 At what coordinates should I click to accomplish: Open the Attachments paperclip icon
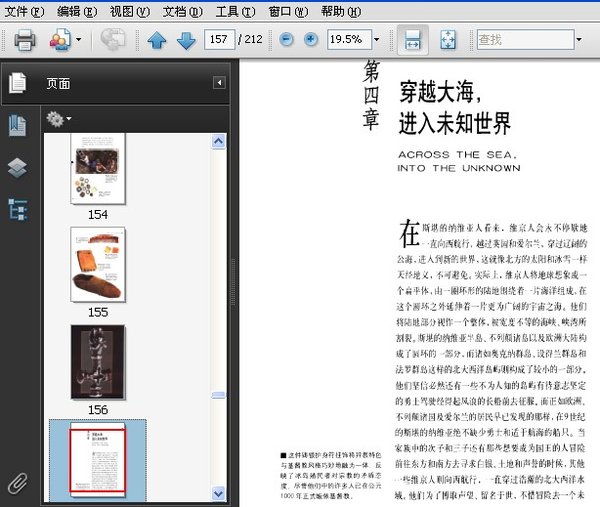tap(17, 483)
